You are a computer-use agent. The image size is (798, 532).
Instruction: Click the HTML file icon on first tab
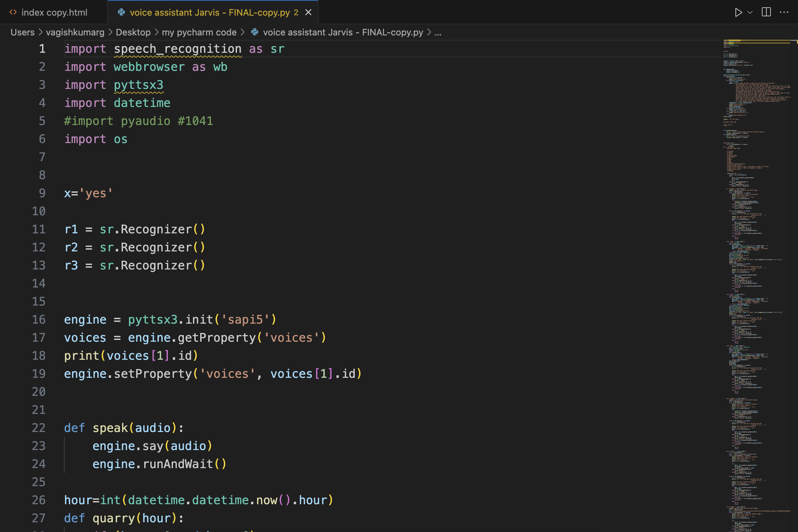point(13,13)
